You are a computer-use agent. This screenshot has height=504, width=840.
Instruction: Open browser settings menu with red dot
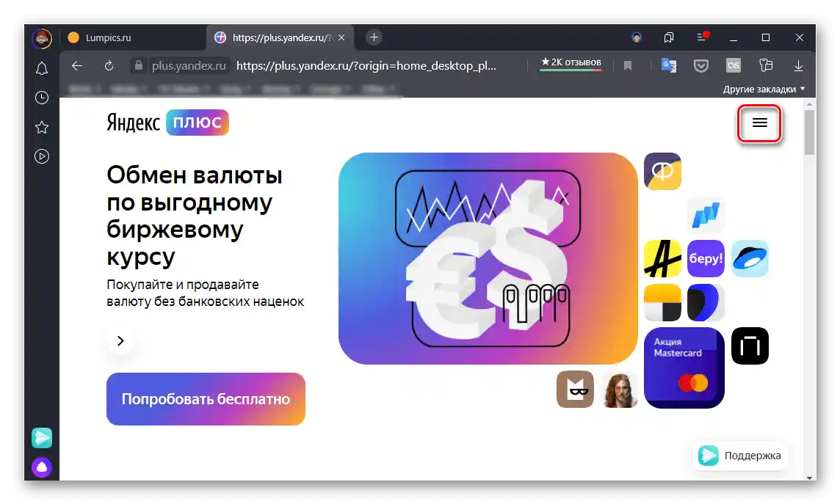tap(702, 37)
